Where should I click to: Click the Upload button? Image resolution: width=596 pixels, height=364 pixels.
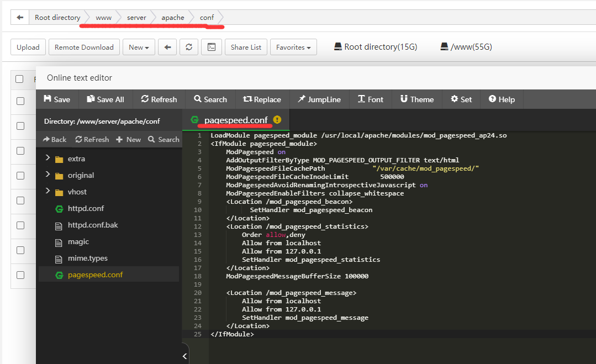(28, 48)
